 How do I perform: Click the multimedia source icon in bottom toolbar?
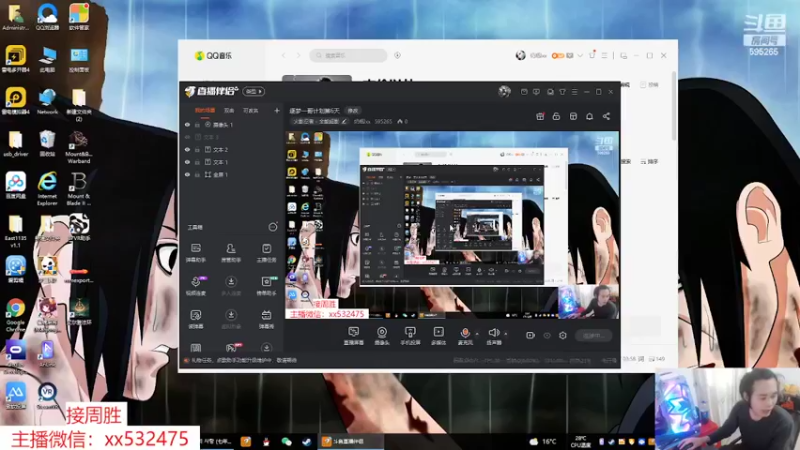(x=438, y=333)
